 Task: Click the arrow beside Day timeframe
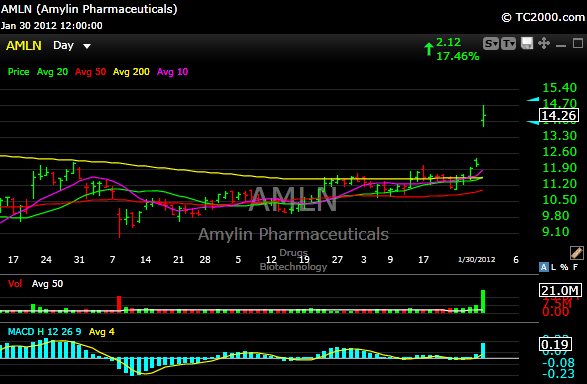tap(87, 46)
